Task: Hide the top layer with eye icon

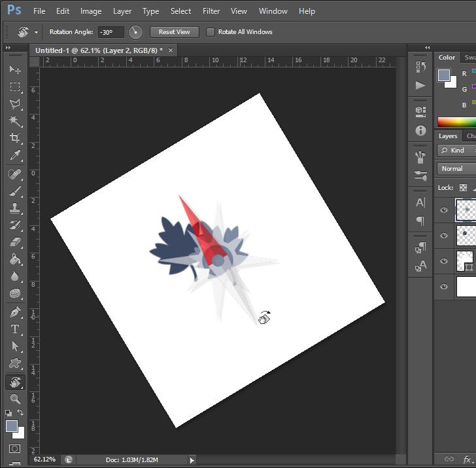Action: pos(444,210)
